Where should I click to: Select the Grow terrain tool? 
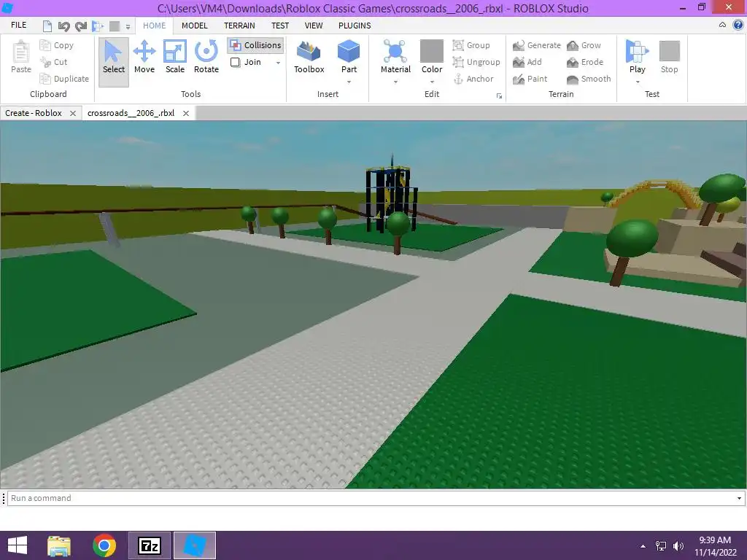pyautogui.click(x=584, y=45)
